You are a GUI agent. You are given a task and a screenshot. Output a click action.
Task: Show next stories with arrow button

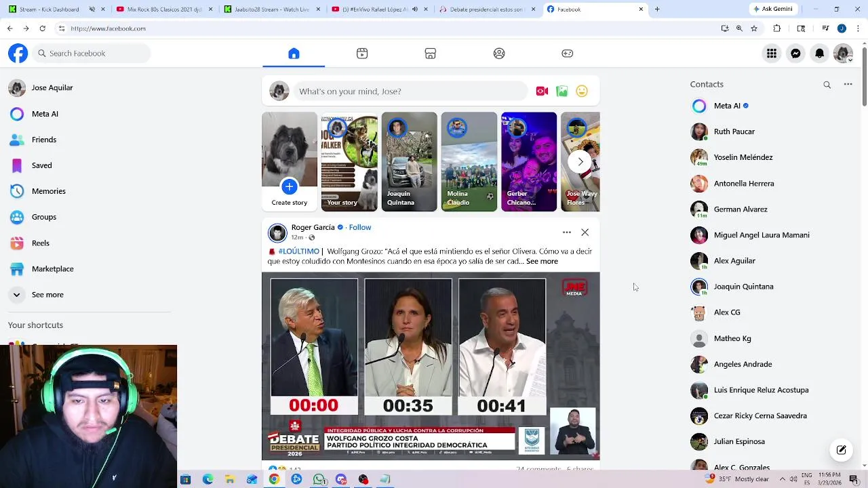coord(580,162)
